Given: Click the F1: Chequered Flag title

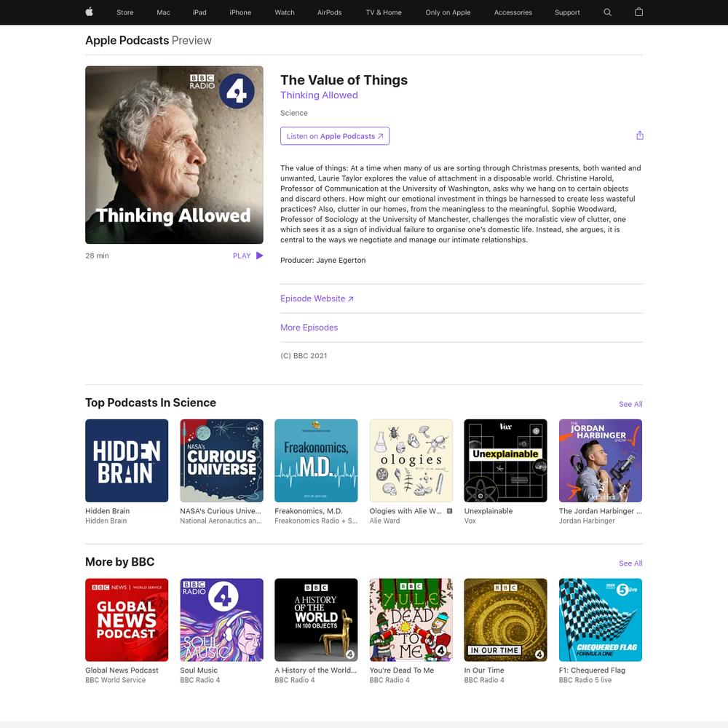Looking at the screenshot, I should click(592, 670).
